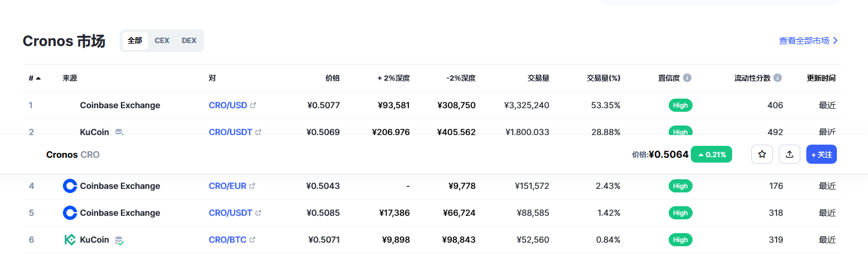Image resolution: width=868 pixels, height=257 pixels.
Task: Click depth value ¥98,843
Action: [459, 240]
